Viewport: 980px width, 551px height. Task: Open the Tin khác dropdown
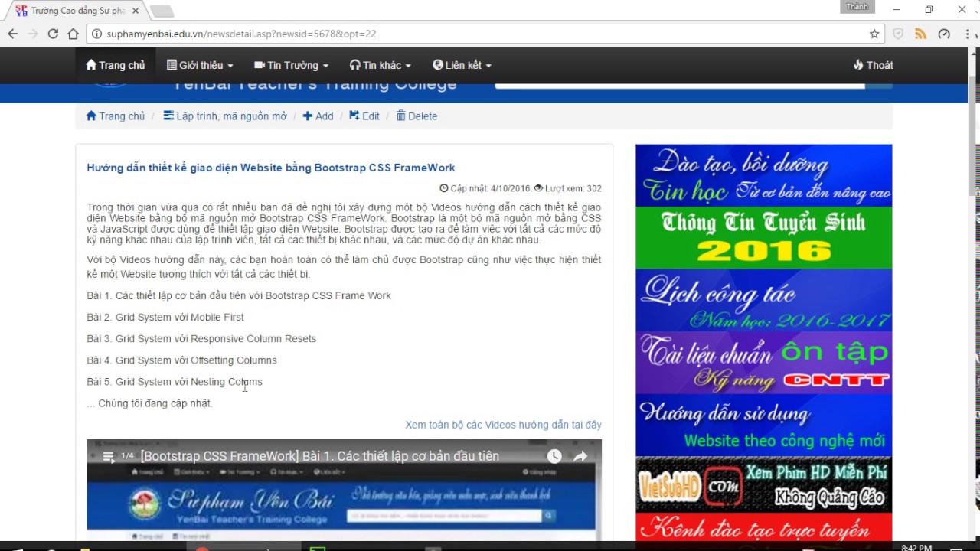click(381, 65)
